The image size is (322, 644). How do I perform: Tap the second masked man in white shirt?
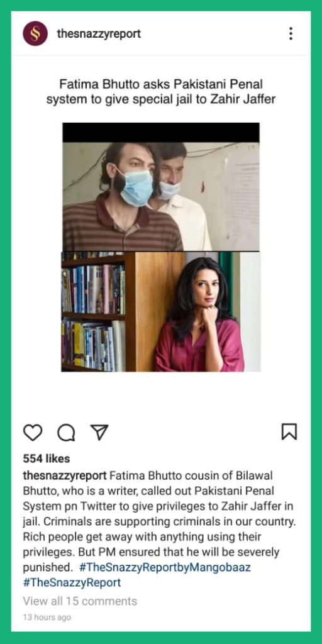(180, 201)
